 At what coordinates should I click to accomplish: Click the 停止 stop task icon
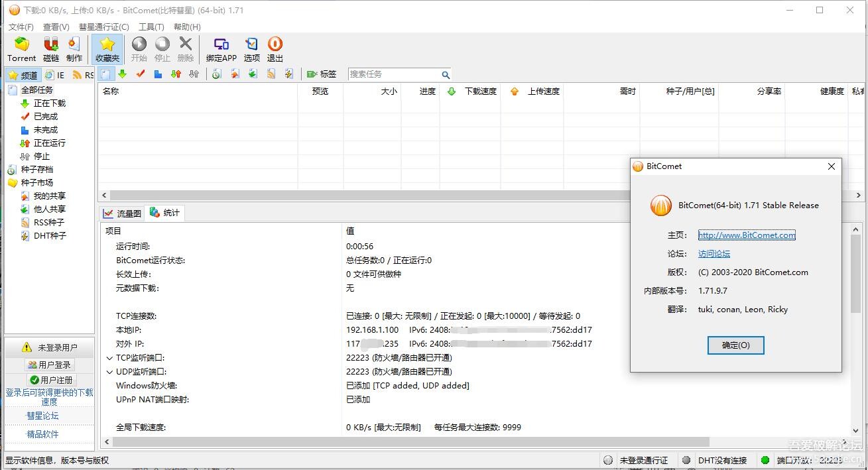[x=162, y=48]
